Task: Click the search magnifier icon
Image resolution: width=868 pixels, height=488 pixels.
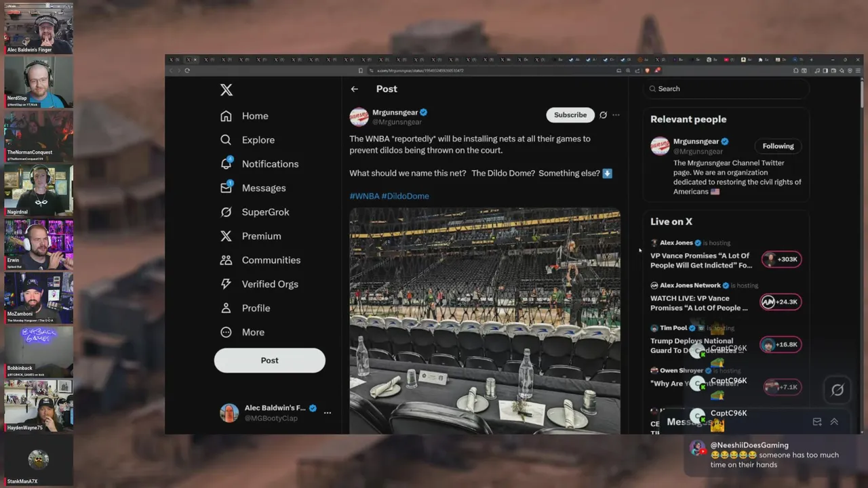Action: click(652, 89)
